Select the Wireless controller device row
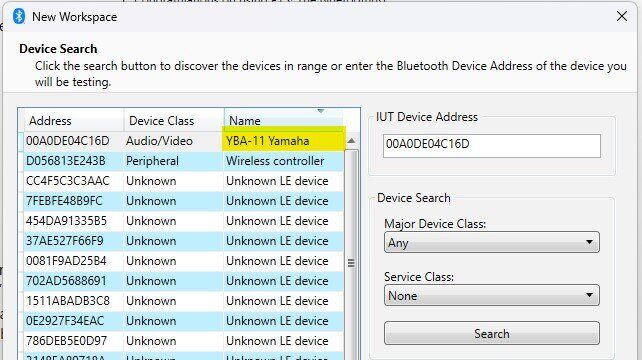The width and height of the screenshot is (642, 360). tap(183, 161)
